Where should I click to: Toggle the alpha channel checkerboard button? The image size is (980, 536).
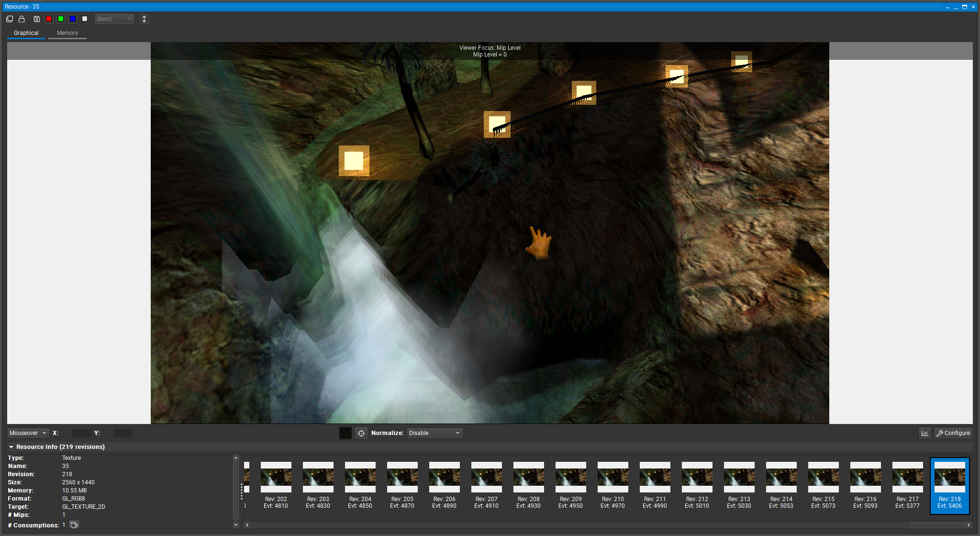pyautogui.click(x=85, y=19)
